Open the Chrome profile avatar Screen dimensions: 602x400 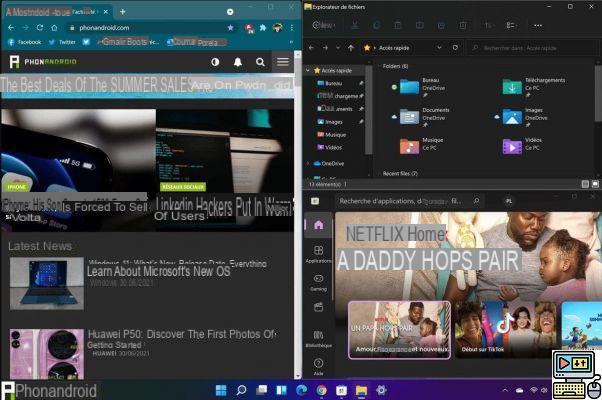[278, 28]
